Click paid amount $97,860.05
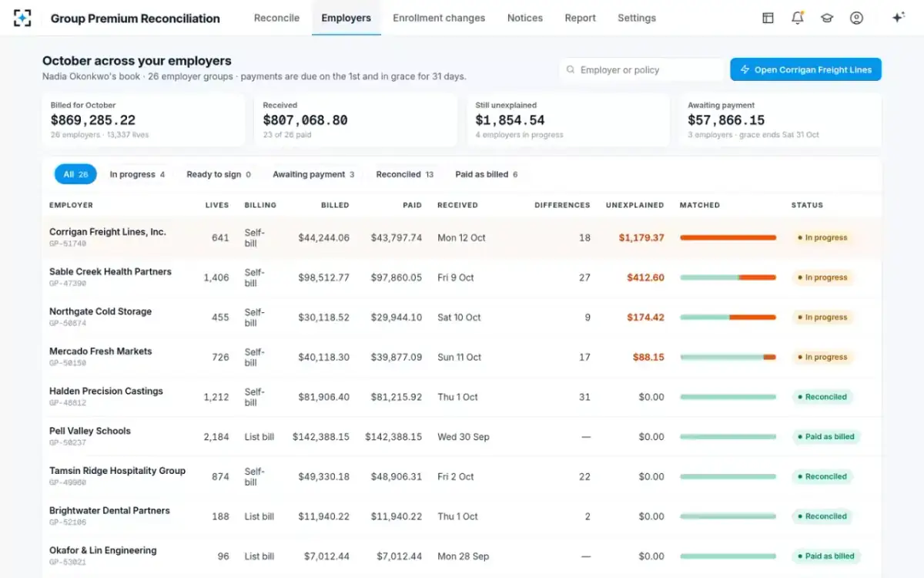 click(x=396, y=277)
